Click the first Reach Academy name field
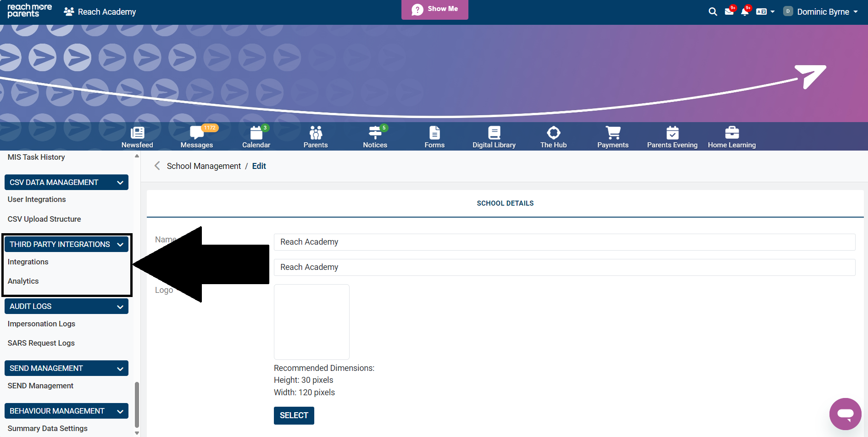868x437 pixels. [x=564, y=242]
